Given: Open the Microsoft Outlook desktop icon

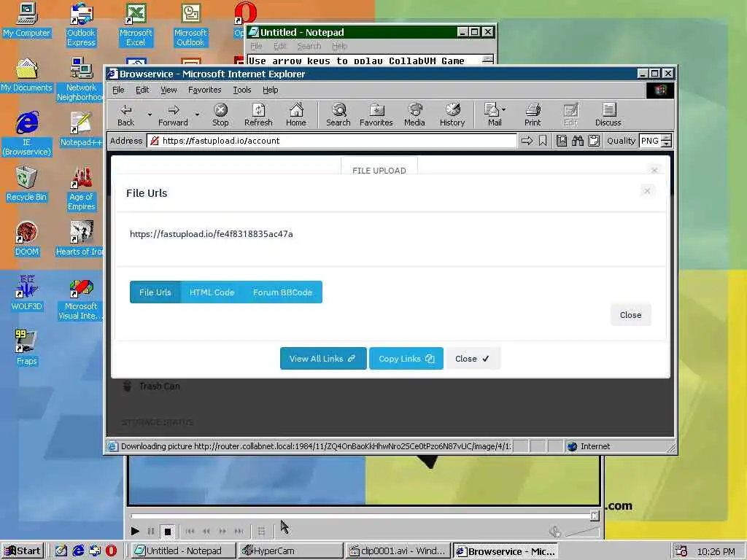Looking at the screenshot, I should pyautogui.click(x=190, y=25).
